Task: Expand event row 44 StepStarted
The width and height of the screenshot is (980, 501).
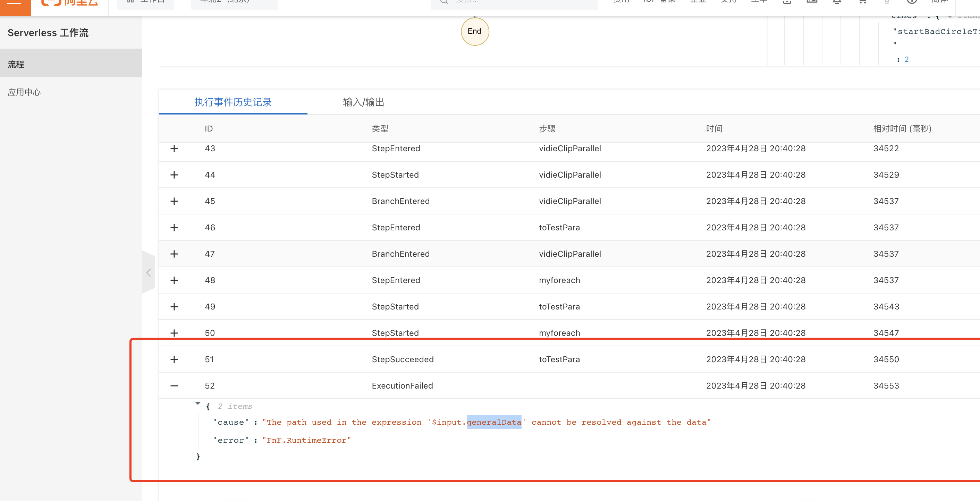Action: click(174, 175)
